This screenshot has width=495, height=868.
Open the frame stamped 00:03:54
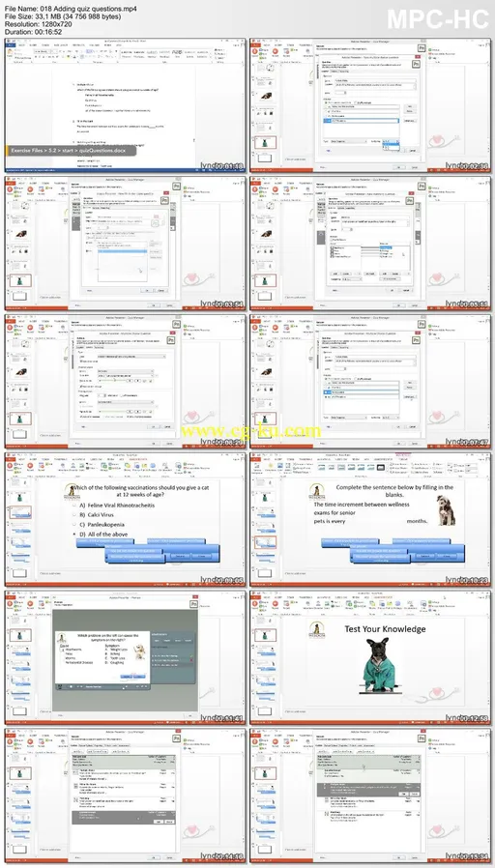(x=125, y=243)
